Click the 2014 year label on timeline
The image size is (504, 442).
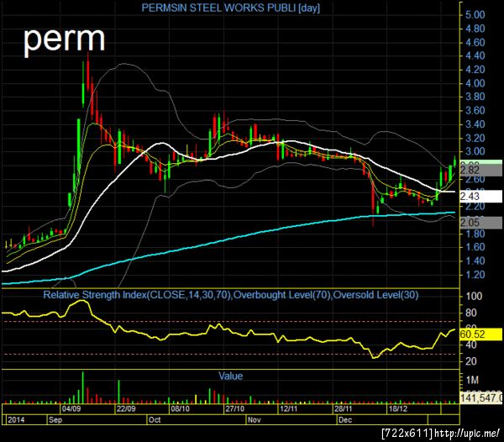point(16,420)
